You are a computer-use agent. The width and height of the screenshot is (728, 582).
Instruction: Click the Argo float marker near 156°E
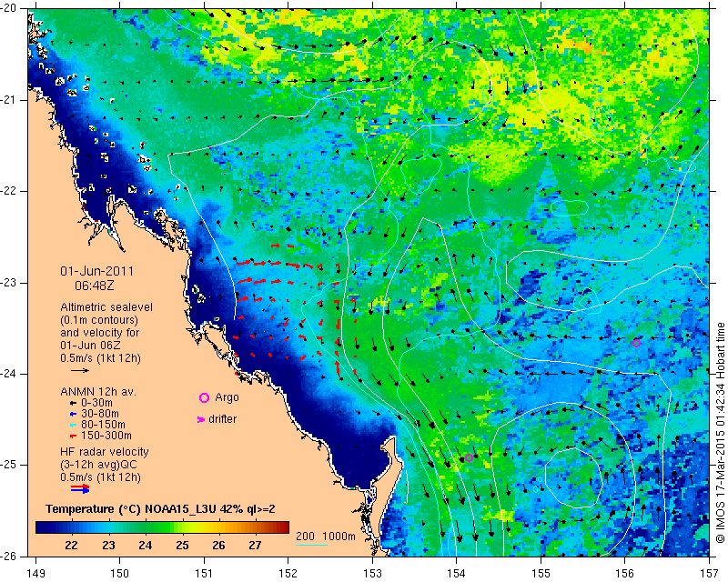click(636, 344)
